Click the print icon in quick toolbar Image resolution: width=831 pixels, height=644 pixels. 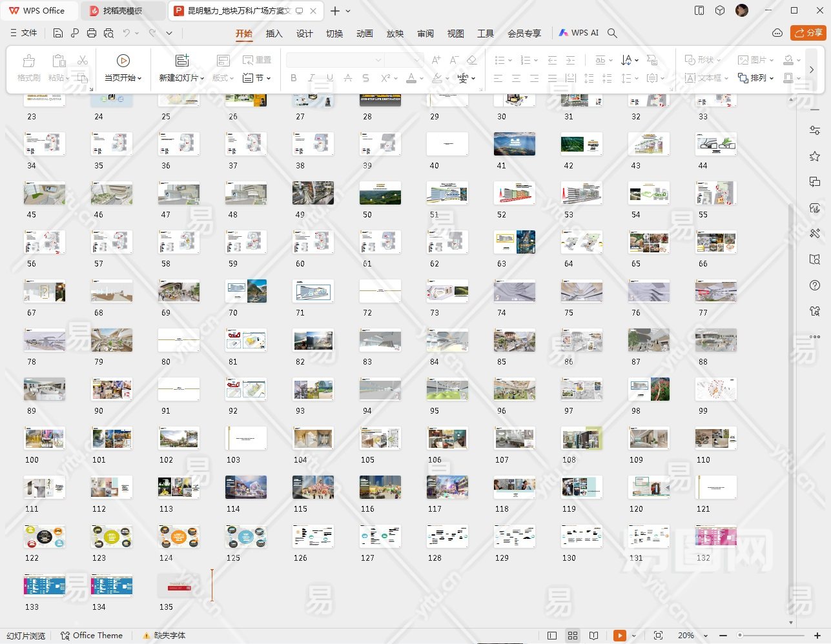pyautogui.click(x=92, y=33)
